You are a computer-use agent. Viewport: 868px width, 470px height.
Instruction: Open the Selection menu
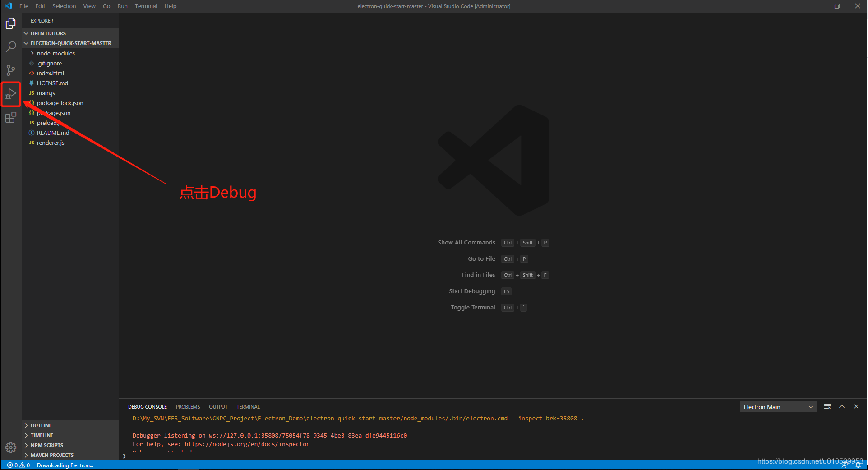[64, 6]
